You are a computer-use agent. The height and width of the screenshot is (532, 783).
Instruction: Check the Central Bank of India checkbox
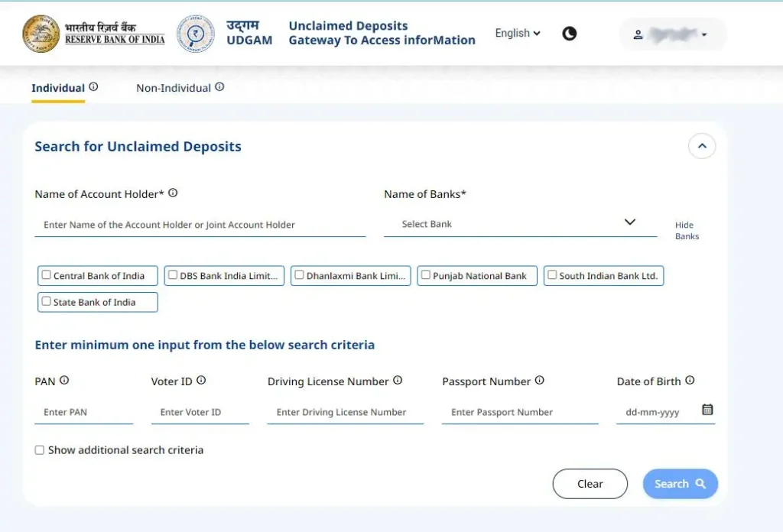pyautogui.click(x=47, y=274)
